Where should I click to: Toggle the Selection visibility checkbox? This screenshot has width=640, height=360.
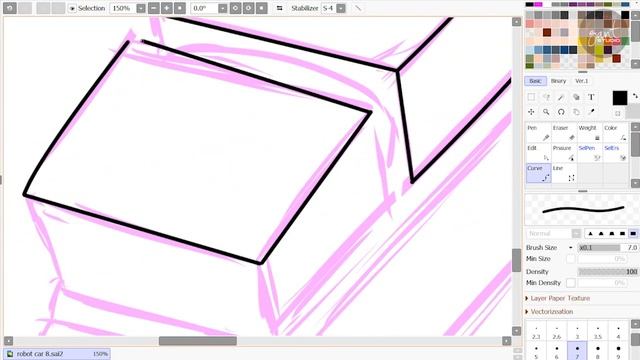(x=72, y=8)
